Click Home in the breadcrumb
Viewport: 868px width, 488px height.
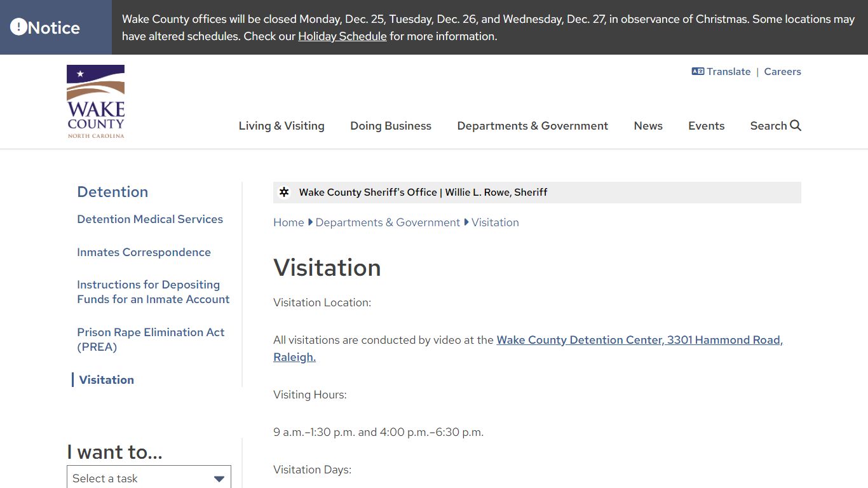click(288, 222)
